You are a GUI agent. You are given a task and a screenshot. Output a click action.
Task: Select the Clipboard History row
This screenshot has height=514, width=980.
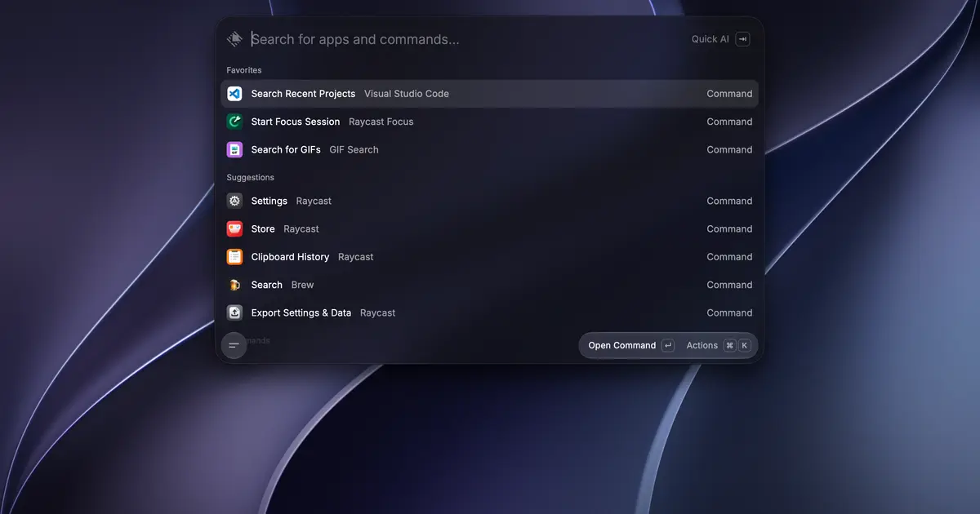click(489, 257)
